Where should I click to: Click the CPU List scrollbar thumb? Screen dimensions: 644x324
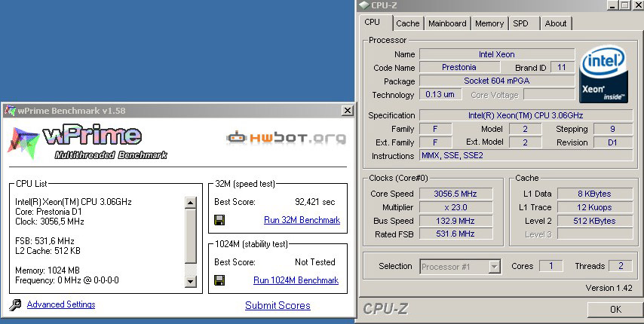[x=191, y=236]
